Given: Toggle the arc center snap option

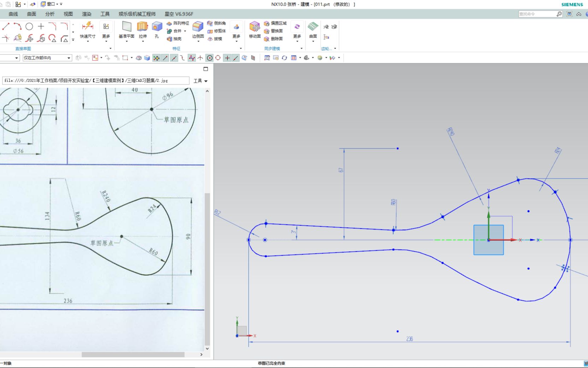Looking at the screenshot, I should click(x=209, y=58).
